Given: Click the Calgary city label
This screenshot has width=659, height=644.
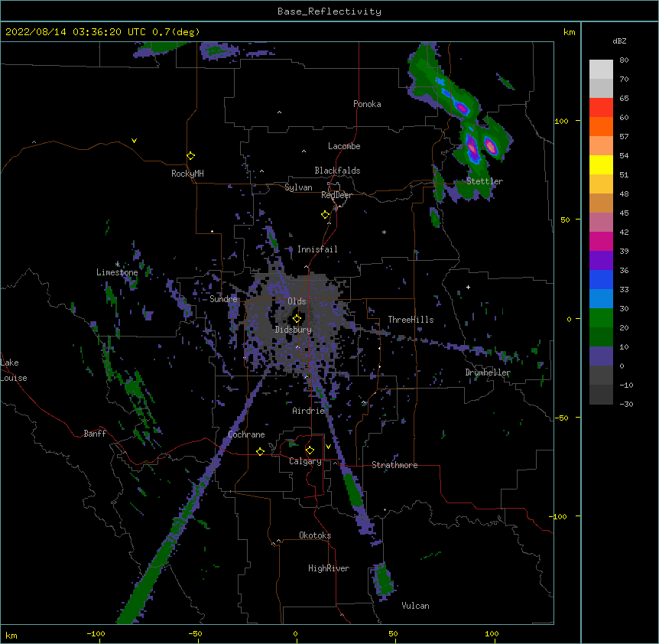Looking at the screenshot, I should (x=305, y=461).
